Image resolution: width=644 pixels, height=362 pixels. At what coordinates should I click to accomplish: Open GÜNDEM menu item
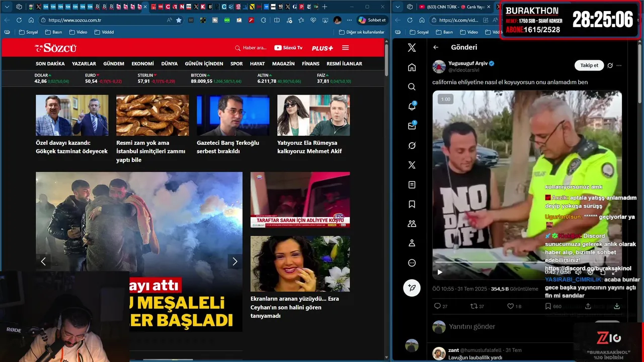pyautogui.click(x=114, y=64)
